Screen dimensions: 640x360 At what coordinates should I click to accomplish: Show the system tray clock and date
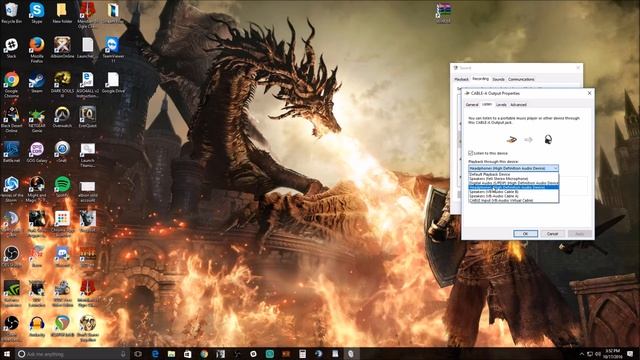point(612,354)
